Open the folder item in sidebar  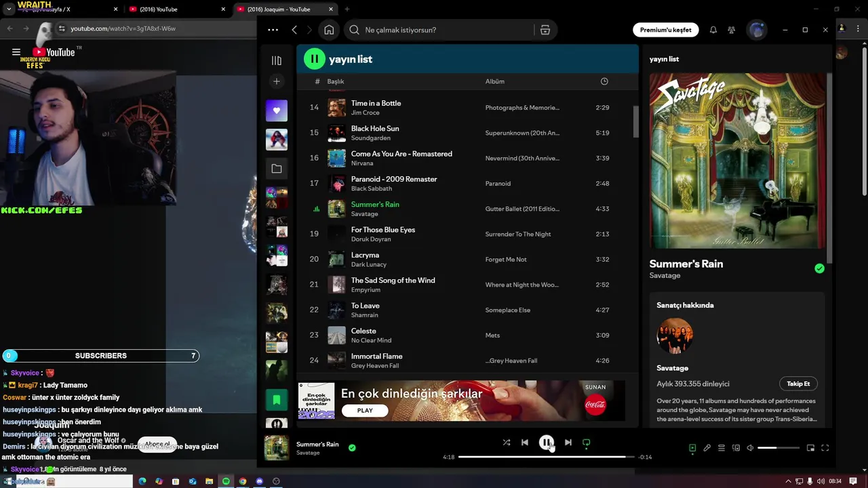[277, 169]
